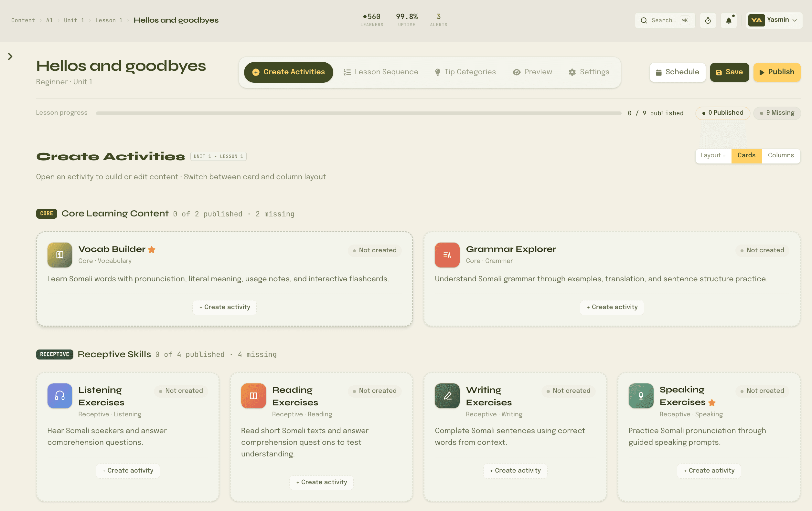
Task: Click the Preview eye icon
Action: 516,72
